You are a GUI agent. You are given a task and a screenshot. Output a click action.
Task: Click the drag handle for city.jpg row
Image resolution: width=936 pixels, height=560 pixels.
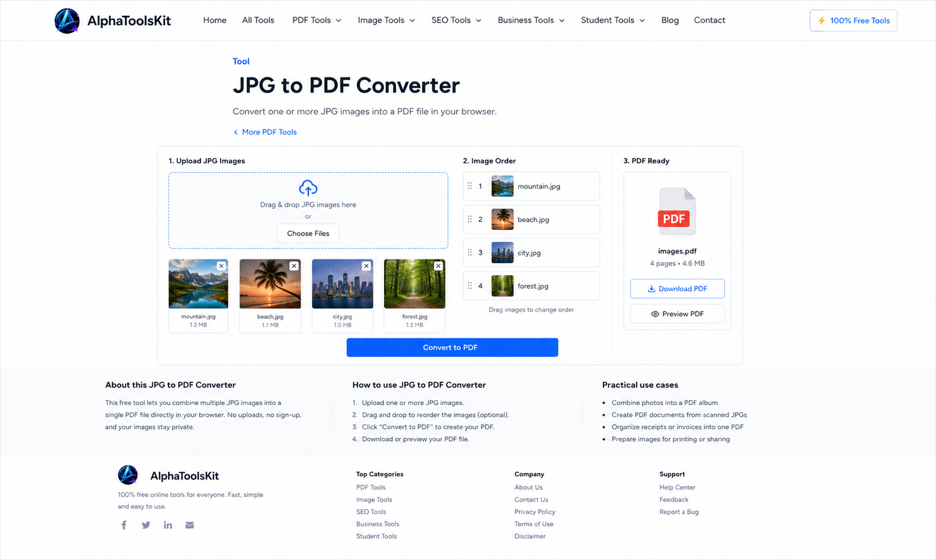point(469,252)
